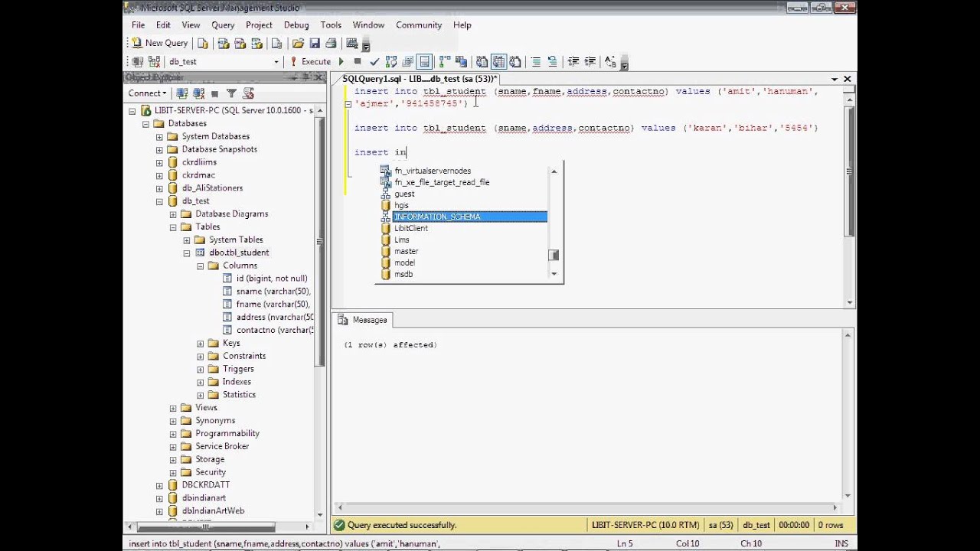The image size is (980, 551).
Task: Expand the Programmability folder
Action: 173,433
